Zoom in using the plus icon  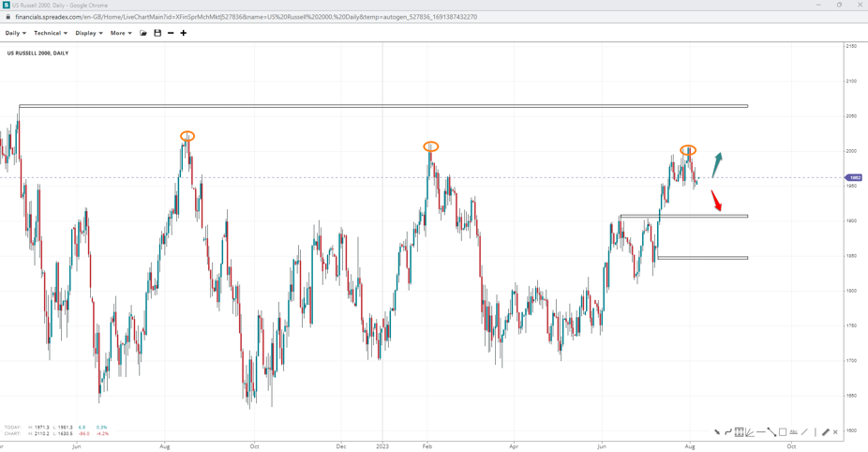click(184, 33)
